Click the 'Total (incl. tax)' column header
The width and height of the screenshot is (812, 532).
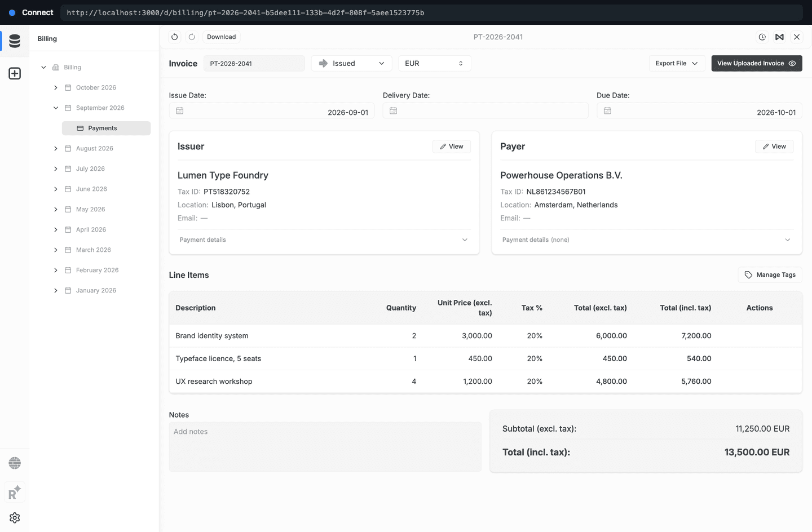tap(686, 308)
